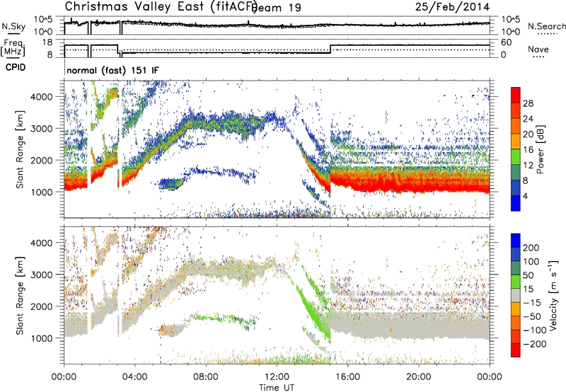Select the "N.Sky" legend label
This screenshot has width=566, height=392.
[x=13, y=26]
